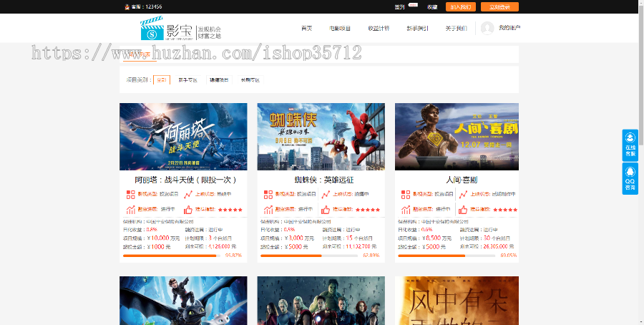Click the 客服：123456 text in the top bar
Viewport: 644px width, 325px height.
point(147,7)
